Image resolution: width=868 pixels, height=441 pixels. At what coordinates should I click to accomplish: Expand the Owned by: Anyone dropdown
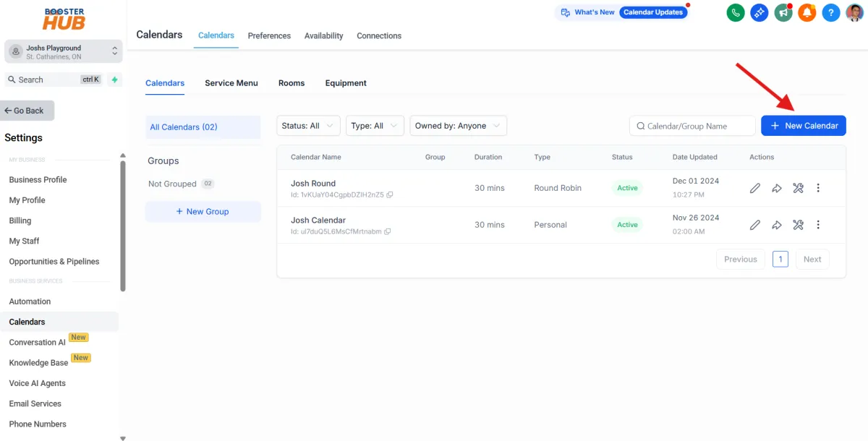458,125
